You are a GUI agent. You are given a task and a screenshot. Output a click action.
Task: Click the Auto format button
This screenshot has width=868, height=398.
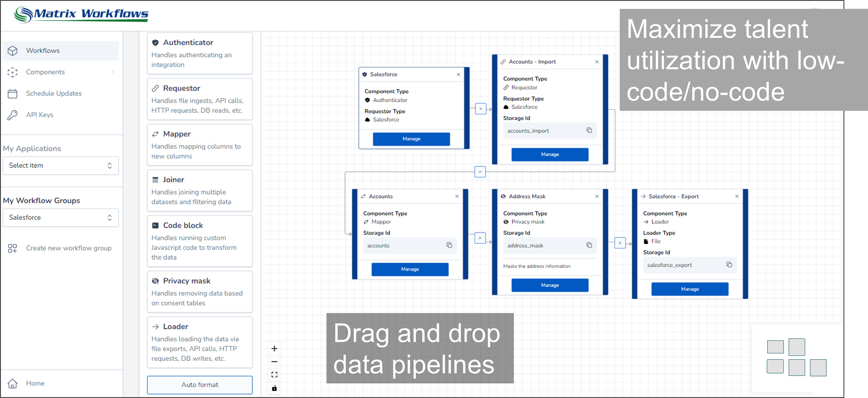pyautogui.click(x=200, y=385)
